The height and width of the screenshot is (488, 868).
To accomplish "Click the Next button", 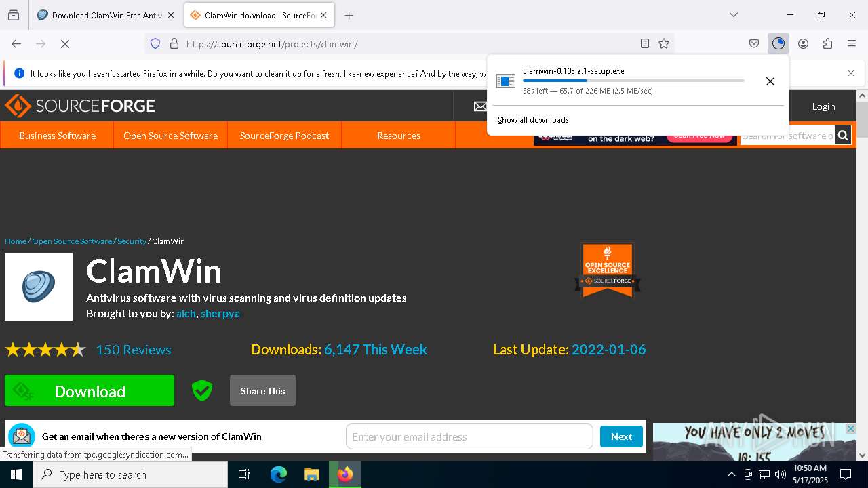I will point(621,436).
